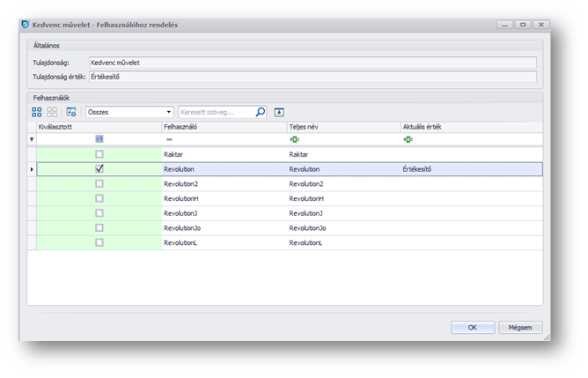
Task: Tick the checkbox for RevolutionL
Action: click(99, 242)
